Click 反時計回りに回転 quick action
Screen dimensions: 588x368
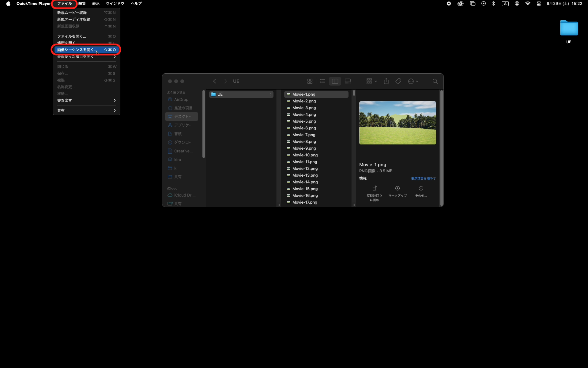point(374,194)
